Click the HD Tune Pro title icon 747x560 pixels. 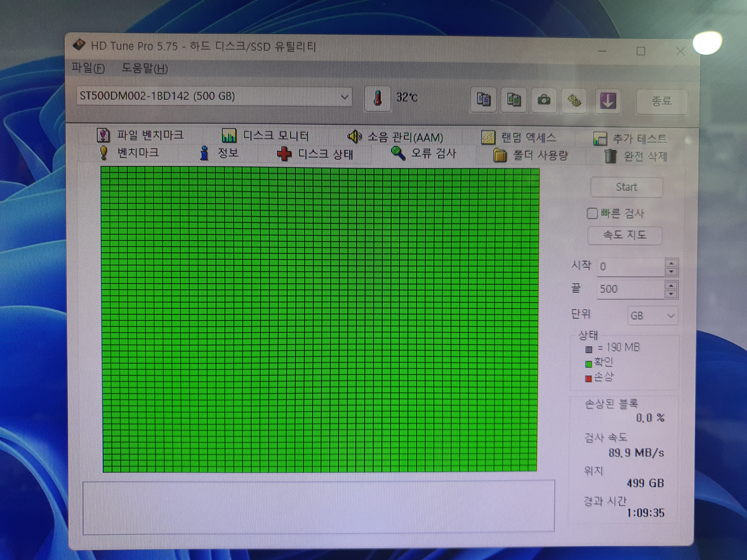tap(79, 45)
